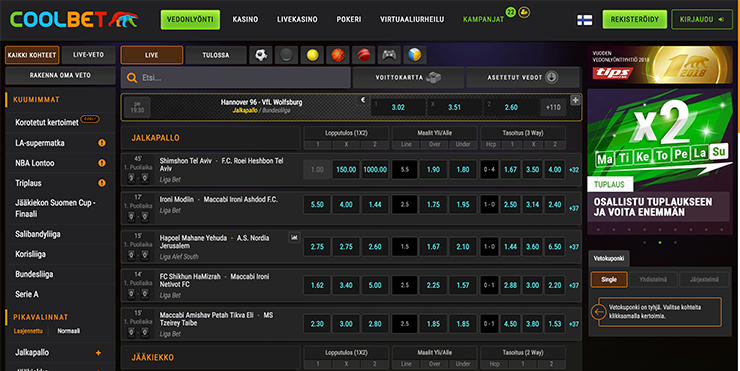Viewport: 740px width, 371px height.
Task: Click the orange search magnifier icon
Action: point(132,78)
